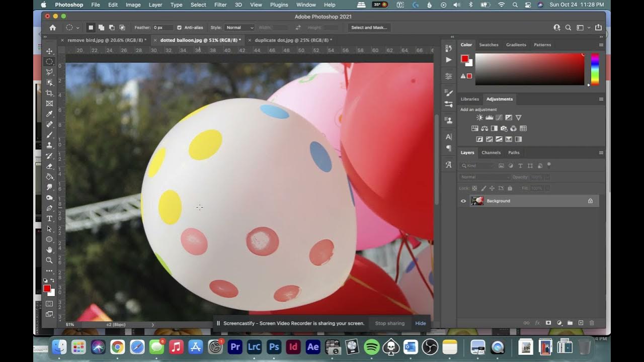Hide the Screencastify sharing bar

(x=421, y=323)
